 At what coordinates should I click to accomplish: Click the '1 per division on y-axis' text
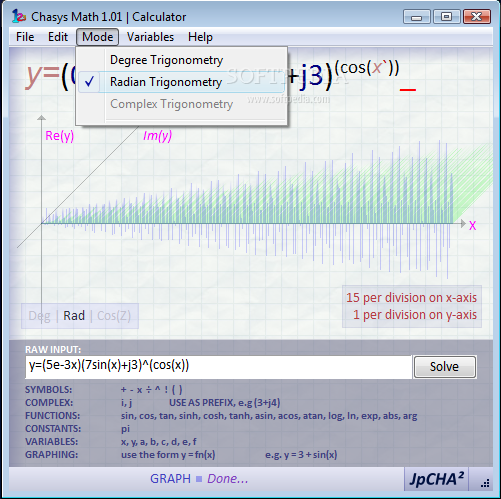click(x=415, y=315)
